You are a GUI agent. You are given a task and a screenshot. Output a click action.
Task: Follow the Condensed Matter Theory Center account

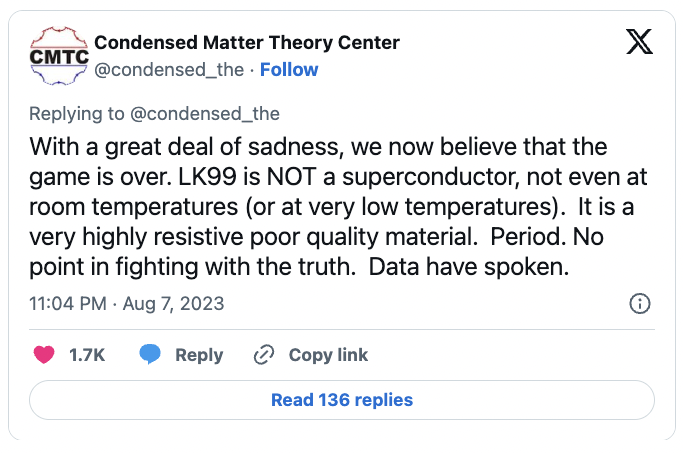(290, 69)
